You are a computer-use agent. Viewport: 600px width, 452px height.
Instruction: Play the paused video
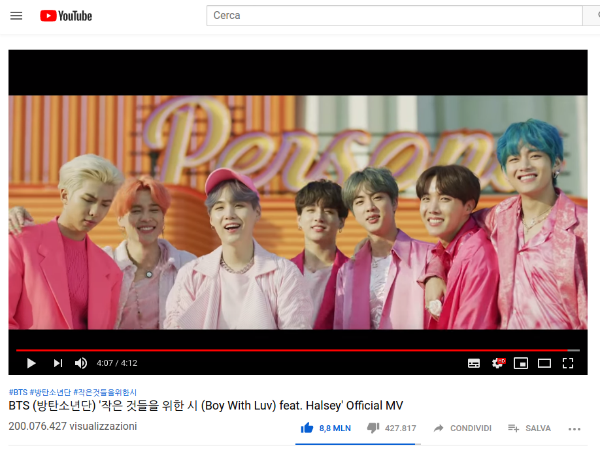tap(31, 363)
